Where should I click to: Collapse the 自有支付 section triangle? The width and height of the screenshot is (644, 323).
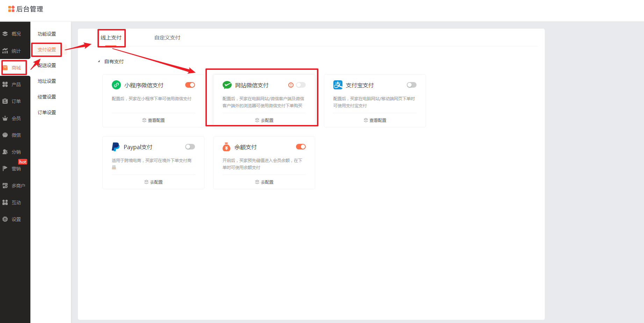click(x=99, y=61)
